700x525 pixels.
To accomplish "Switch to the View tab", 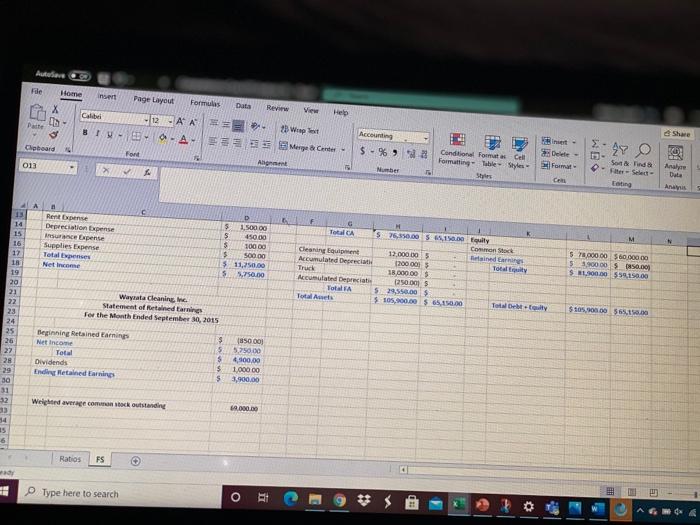I will click(311, 110).
